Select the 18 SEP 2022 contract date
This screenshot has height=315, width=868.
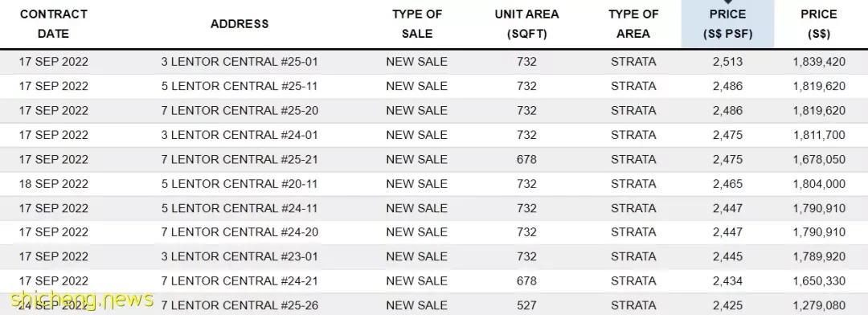click(x=53, y=184)
